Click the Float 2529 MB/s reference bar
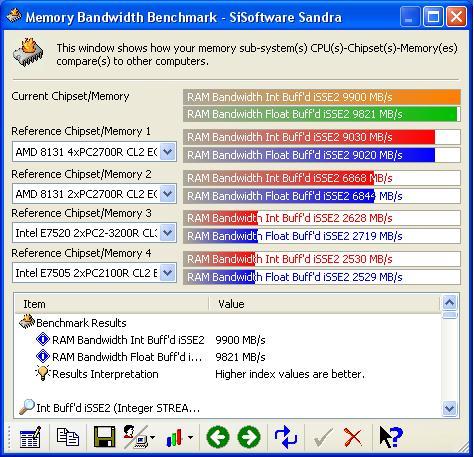Image resolution: width=474 pixels, height=457 pixels. (322, 277)
